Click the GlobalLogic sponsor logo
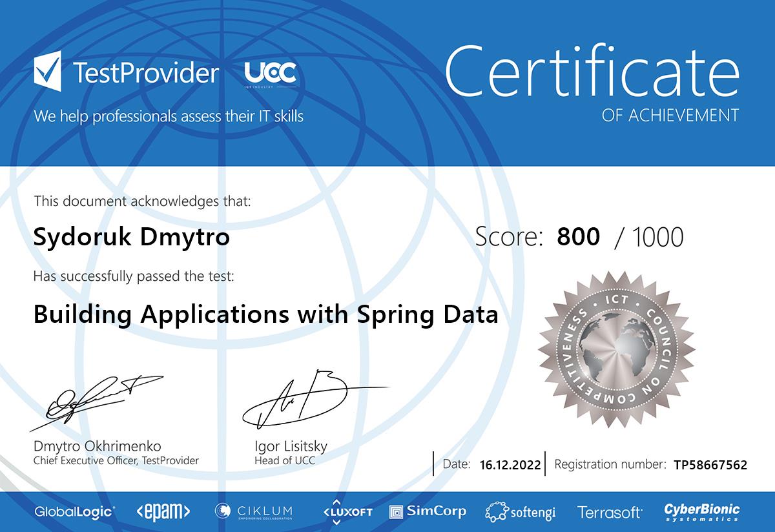The width and height of the screenshot is (775, 532). coord(75,512)
